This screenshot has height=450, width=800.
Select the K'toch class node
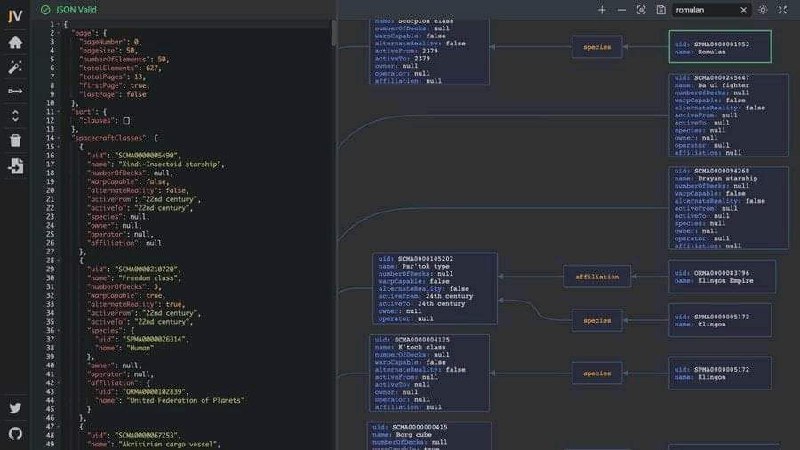click(429, 373)
